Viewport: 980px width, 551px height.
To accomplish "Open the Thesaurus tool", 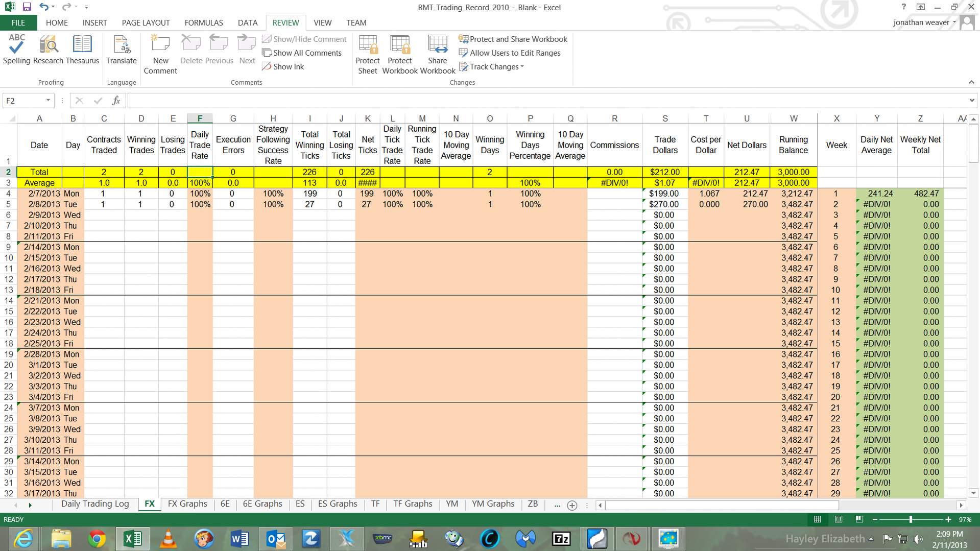I will tap(82, 50).
